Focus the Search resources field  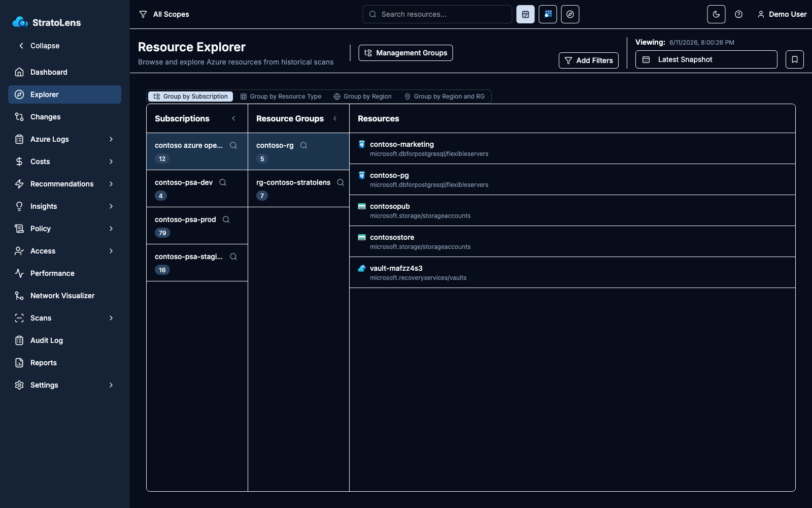(437, 14)
